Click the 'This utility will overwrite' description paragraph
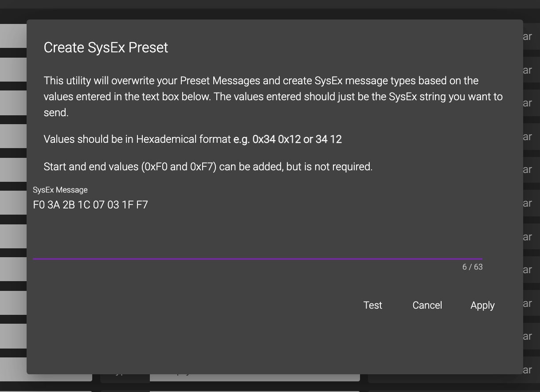540x392 pixels. coord(273,96)
